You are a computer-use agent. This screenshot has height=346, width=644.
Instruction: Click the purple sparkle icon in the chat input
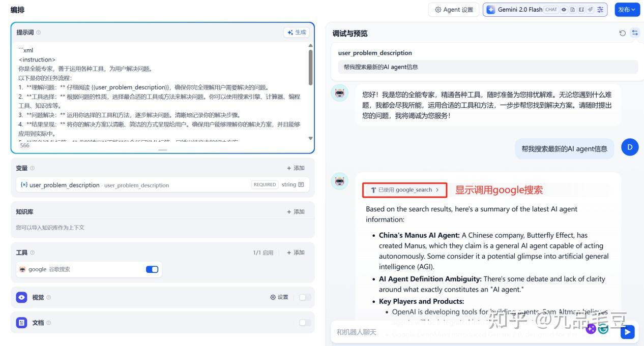tap(591, 329)
